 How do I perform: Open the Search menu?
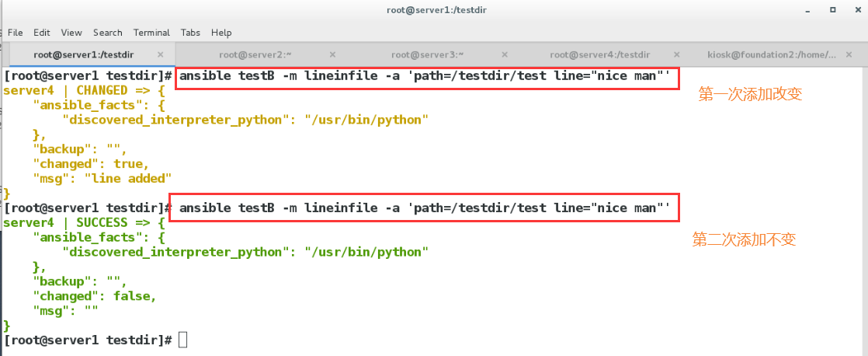coord(107,33)
